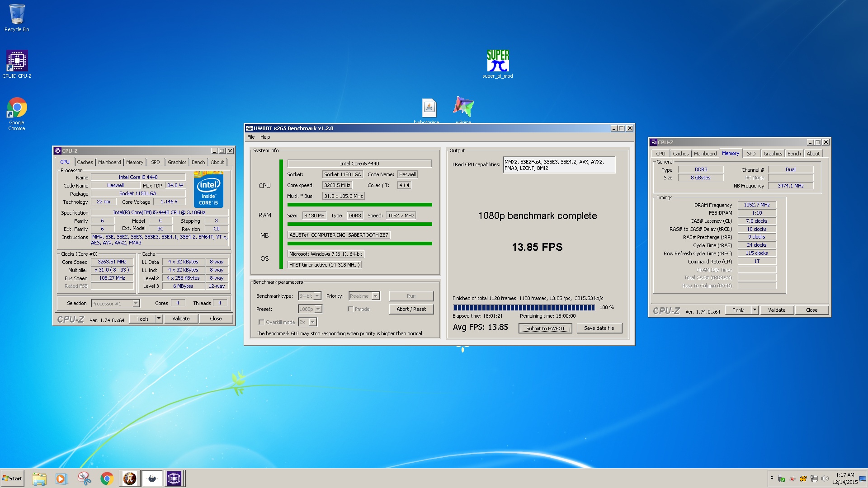Open Windows Media Player from taskbar
This screenshot has width=868, height=488.
61,479
